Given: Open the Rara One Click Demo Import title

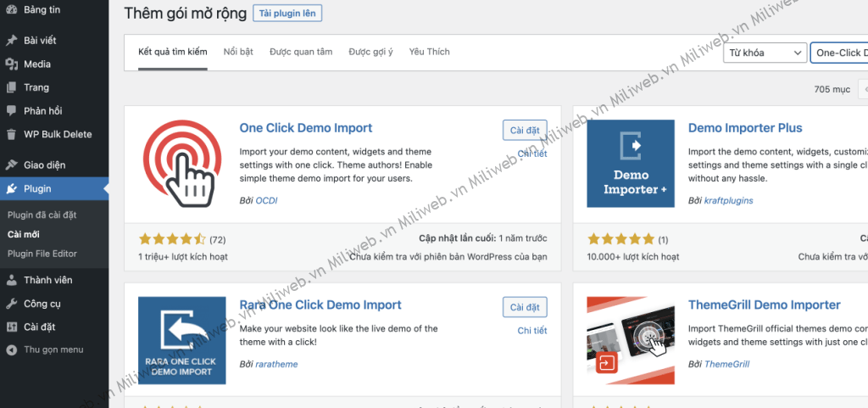Looking at the screenshot, I should tap(320, 305).
